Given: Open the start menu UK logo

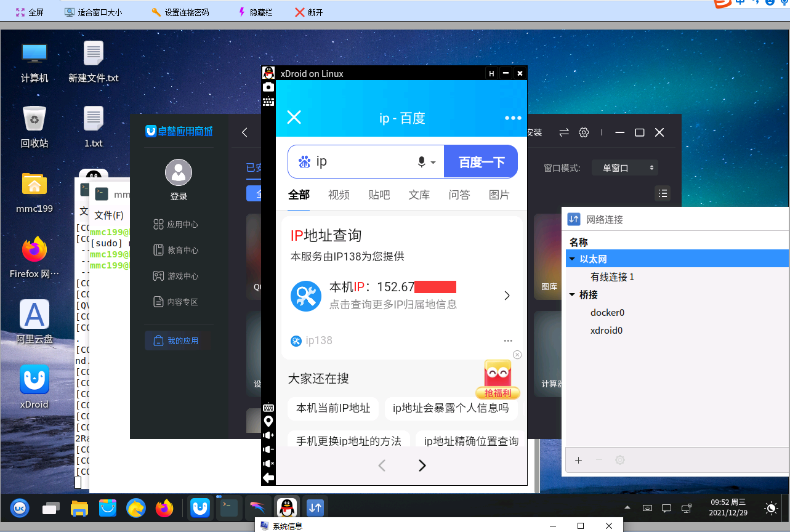Looking at the screenshot, I should 20,508.
